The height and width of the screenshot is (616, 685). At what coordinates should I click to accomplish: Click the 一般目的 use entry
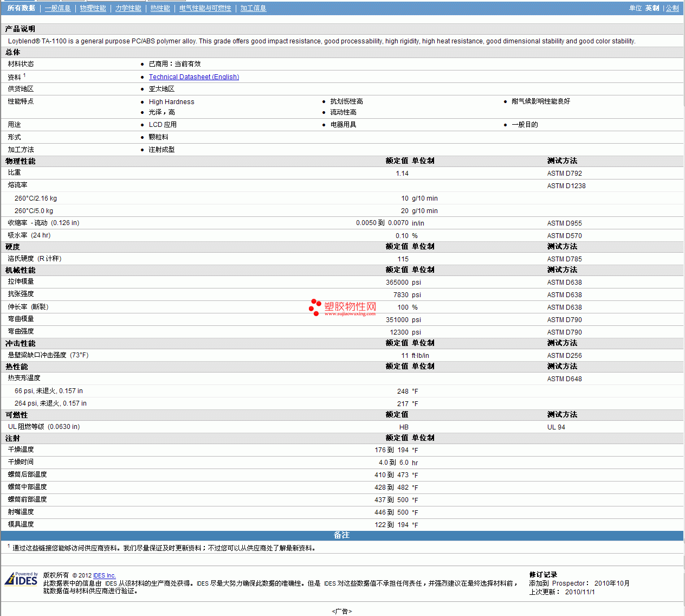(525, 125)
